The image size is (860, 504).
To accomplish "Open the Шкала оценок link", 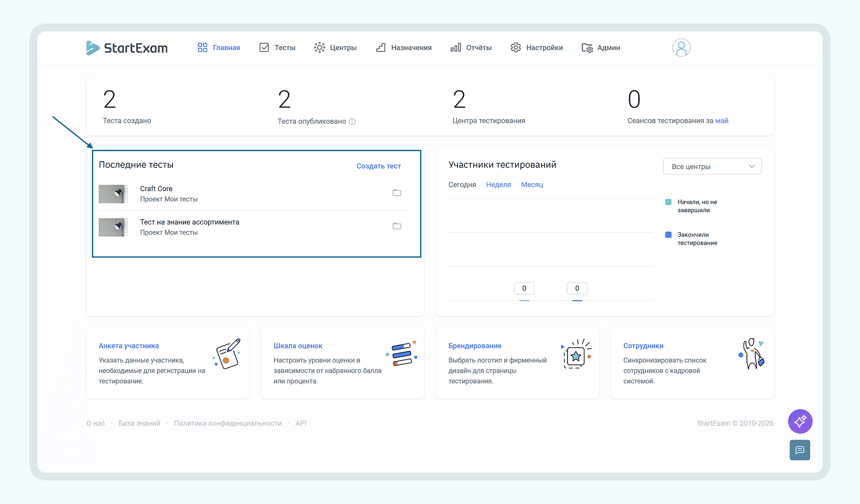I will coord(298,346).
